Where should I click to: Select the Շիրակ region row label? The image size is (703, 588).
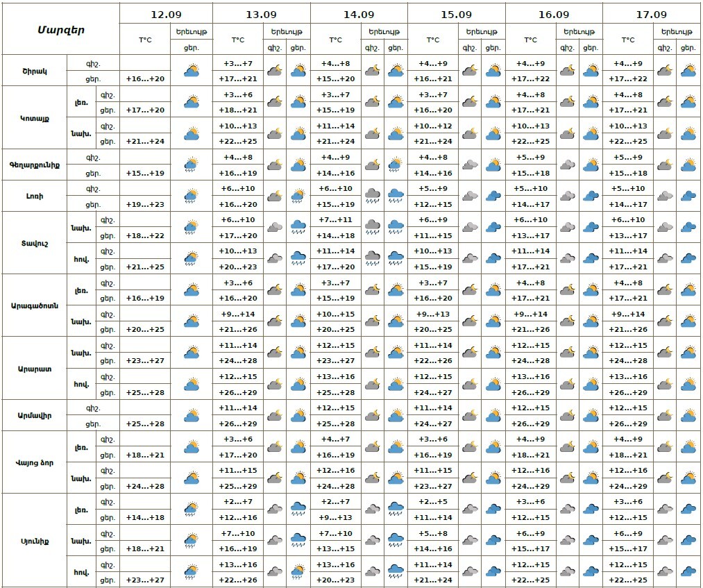(34, 70)
